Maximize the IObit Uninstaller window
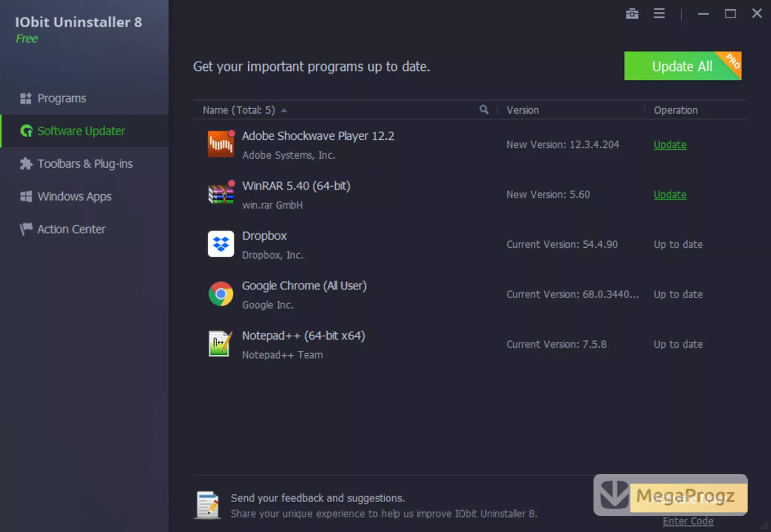This screenshot has height=532, width=771. [x=730, y=14]
